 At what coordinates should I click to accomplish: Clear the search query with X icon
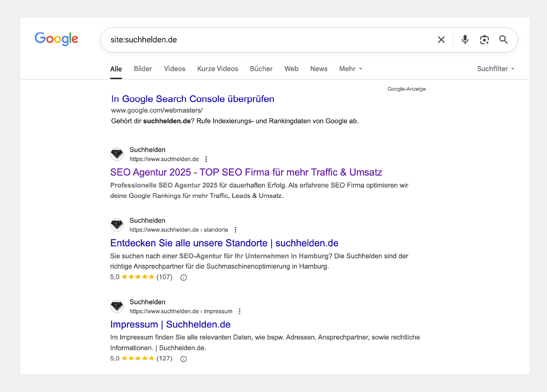coord(441,40)
